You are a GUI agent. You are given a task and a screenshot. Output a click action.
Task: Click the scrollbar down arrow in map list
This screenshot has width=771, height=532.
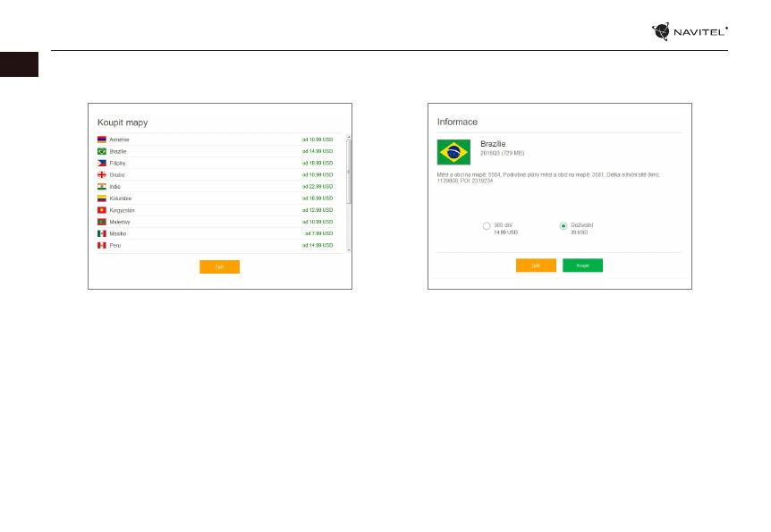pos(348,250)
